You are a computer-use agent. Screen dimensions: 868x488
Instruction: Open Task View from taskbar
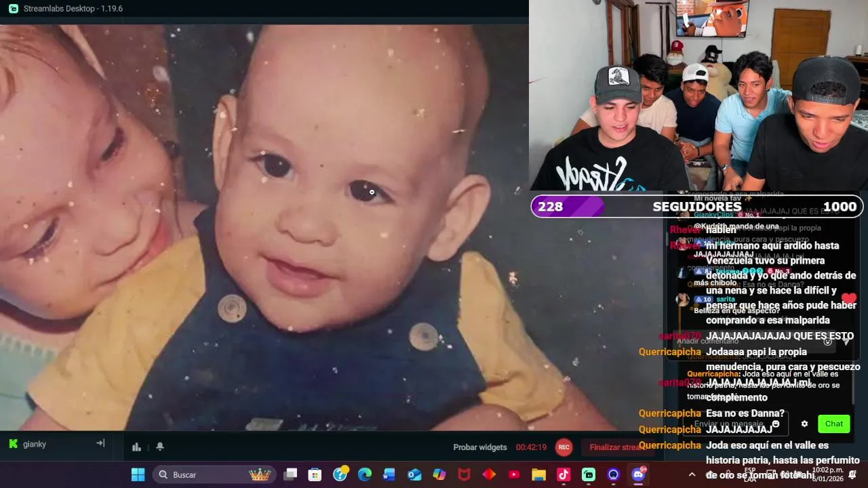[x=290, y=474]
